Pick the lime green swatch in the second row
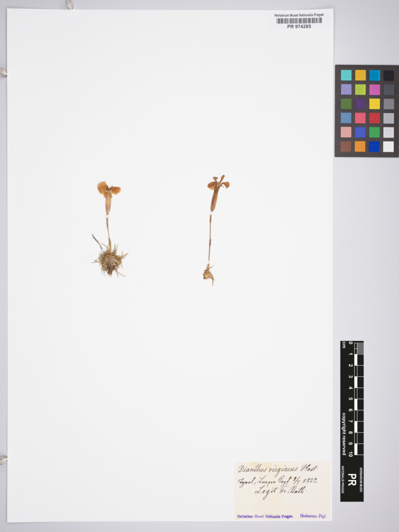This screenshot has width=399, height=532. pos(360,89)
